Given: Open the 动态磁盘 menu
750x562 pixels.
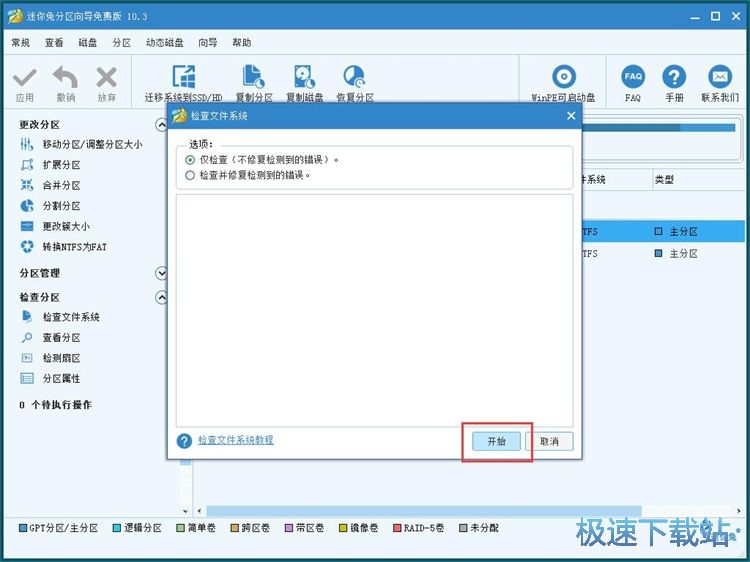Looking at the screenshot, I should (x=165, y=43).
